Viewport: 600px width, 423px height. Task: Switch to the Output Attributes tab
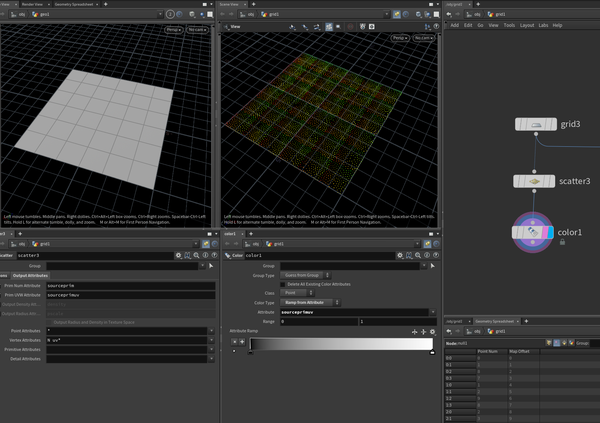(x=30, y=275)
